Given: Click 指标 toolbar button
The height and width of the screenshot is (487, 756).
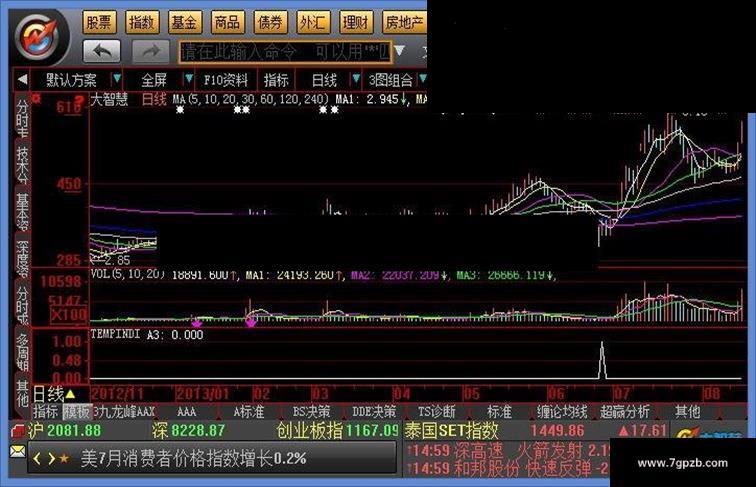Looking at the screenshot, I should pyautogui.click(x=276, y=80).
